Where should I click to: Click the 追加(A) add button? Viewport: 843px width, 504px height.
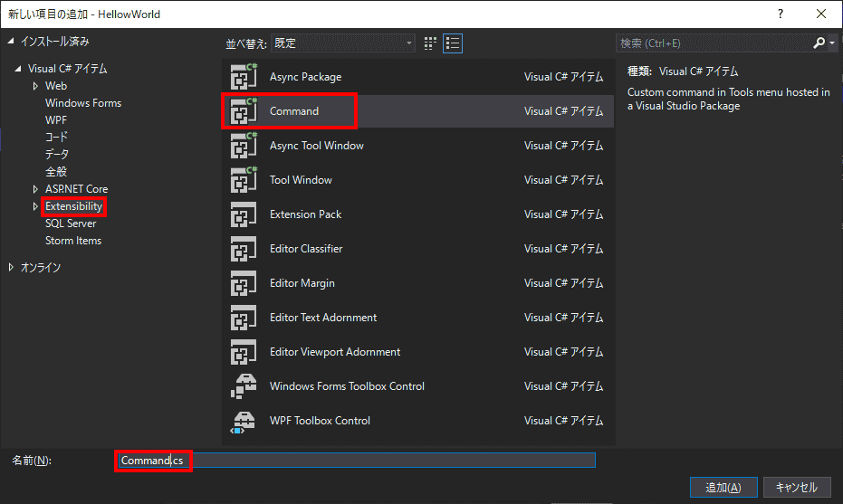pyautogui.click(x=723, y=488)
